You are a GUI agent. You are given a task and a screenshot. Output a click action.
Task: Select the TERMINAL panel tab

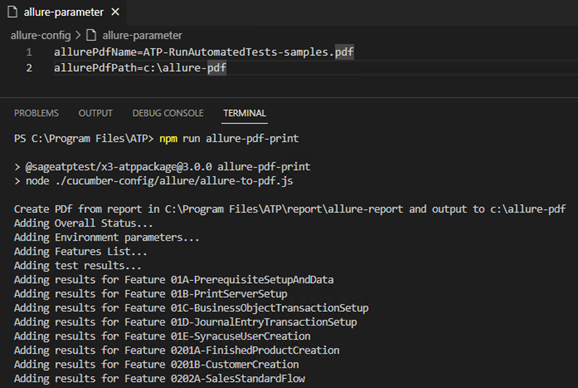click(244, 113)
